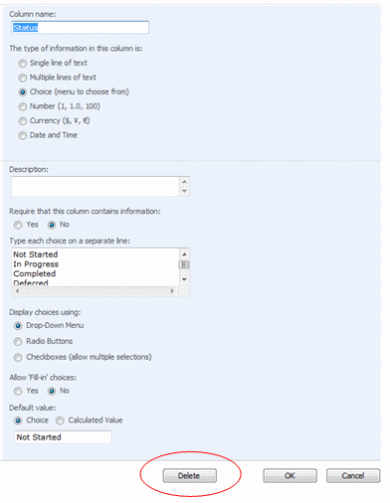Screen dimensions: 390x503
Task: Click the Default value text box
Action: (x=63, y=437)
